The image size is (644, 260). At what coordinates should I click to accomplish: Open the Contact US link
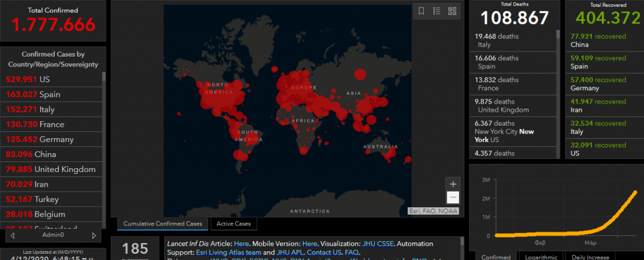324,251
